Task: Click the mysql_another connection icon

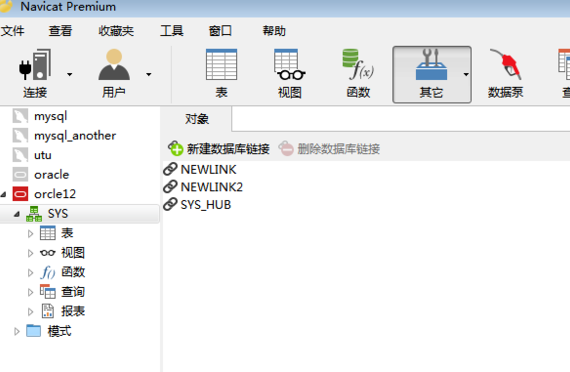Action: click(20, 136)
